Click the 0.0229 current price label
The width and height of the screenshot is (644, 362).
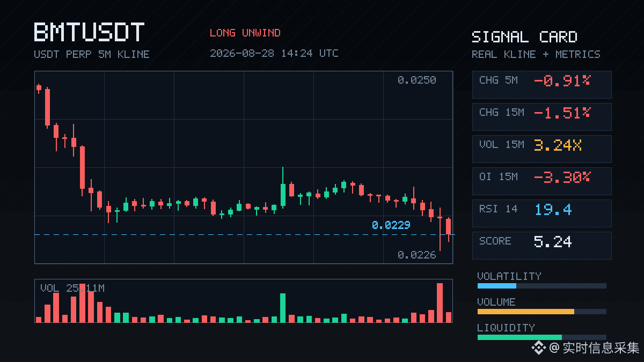pyautogui.click(x=391, y=225)
